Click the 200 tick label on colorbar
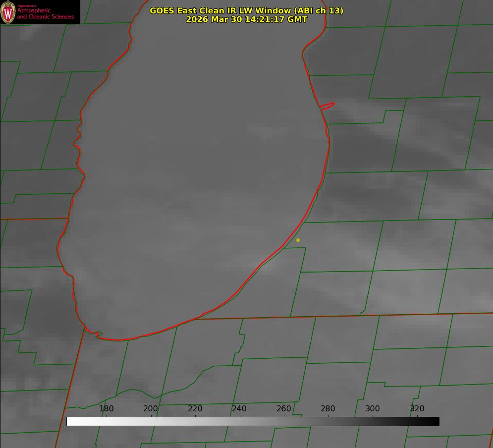The image size is (493, 448). (x=151, y=409)
